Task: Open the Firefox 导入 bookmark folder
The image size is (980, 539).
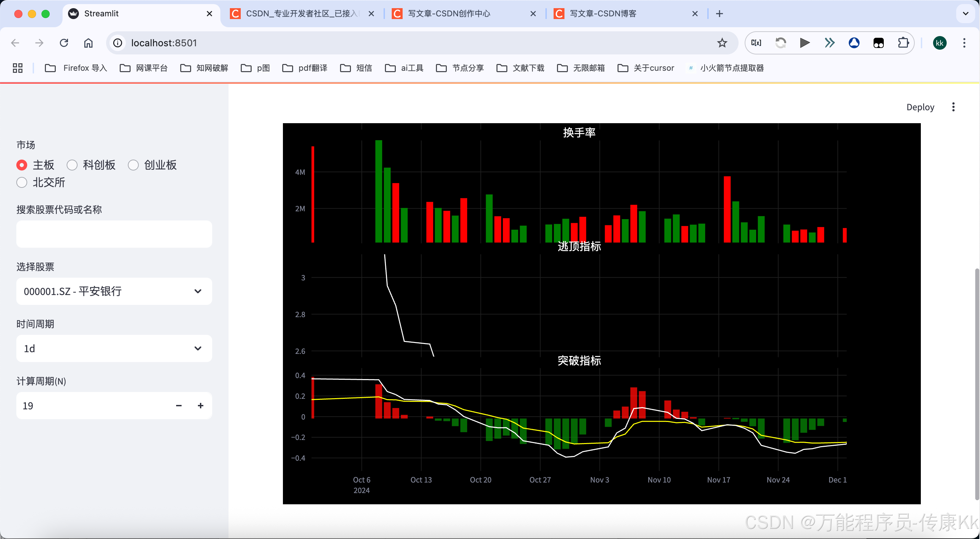Action: click(x=76, y=68)
